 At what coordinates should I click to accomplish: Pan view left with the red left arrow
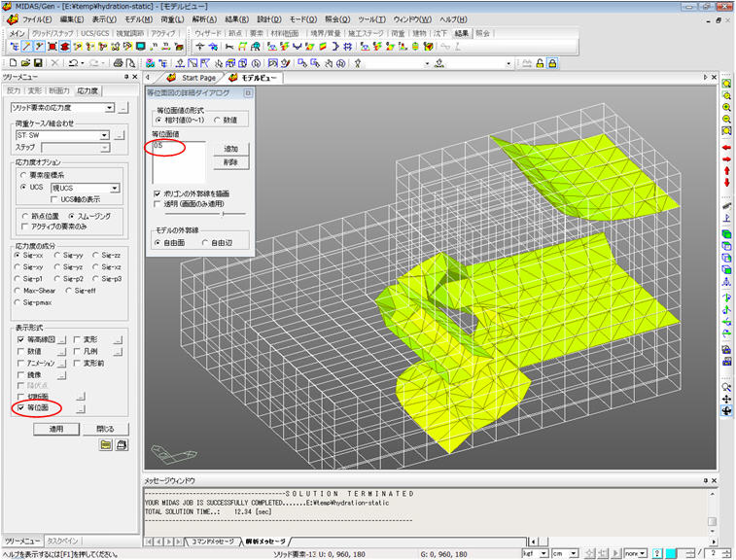point(726,148)
